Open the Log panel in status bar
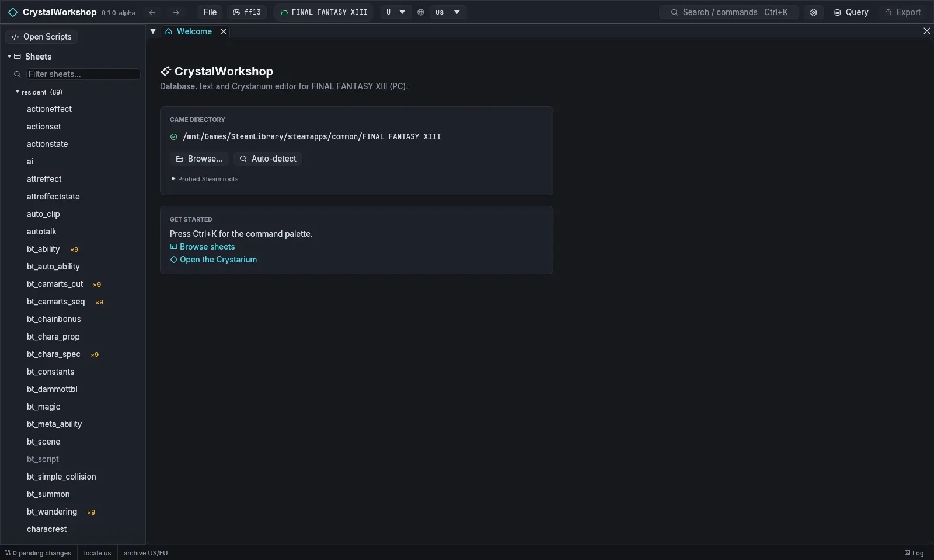The height and width of the screenshot is (560, 934). pos(914,553)
